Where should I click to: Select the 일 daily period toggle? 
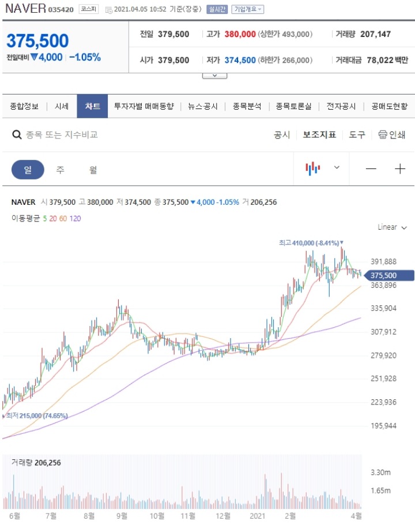coord(28,169)
